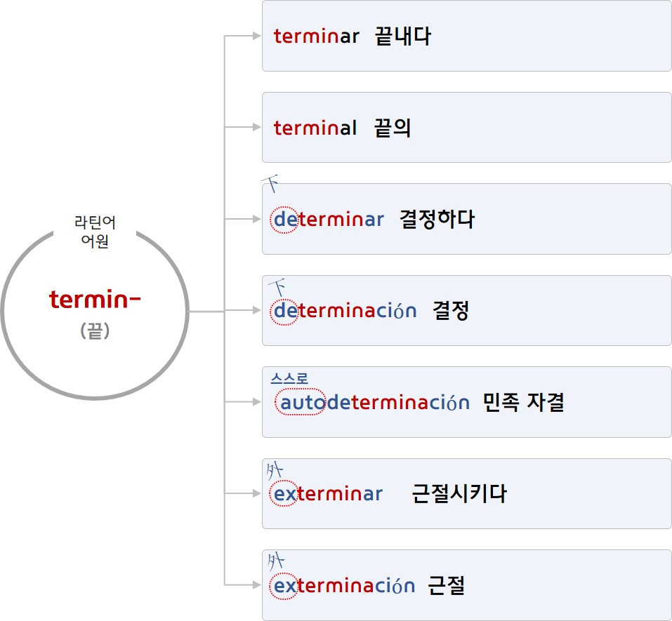672x621 pixels.
Task: Click the circled 'de' prefix in determinación
Action: pos(283,312)
